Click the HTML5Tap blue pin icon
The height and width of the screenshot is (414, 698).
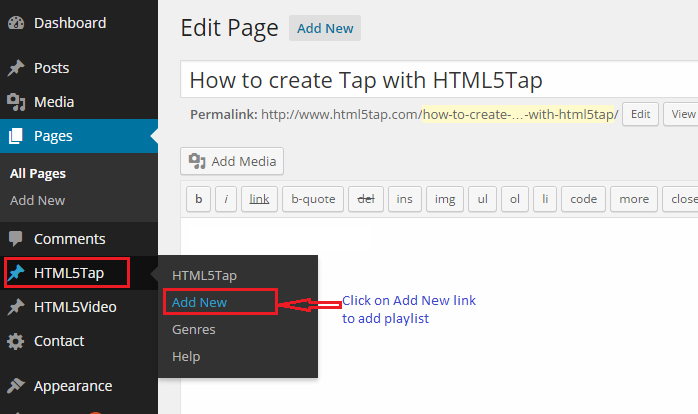(16, 273)
